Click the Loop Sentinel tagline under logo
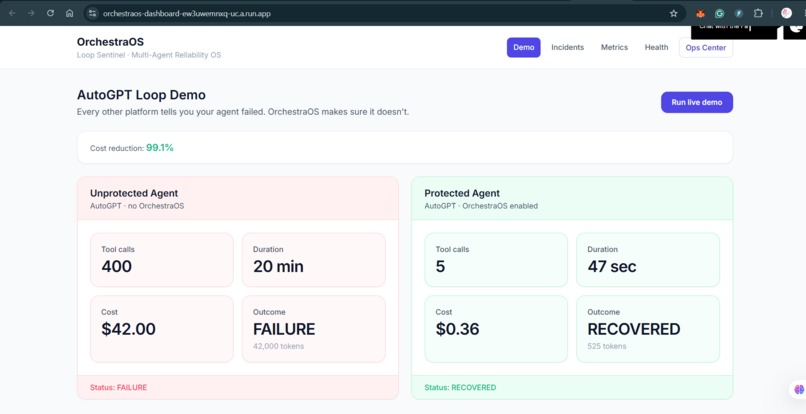 point(149,55)
